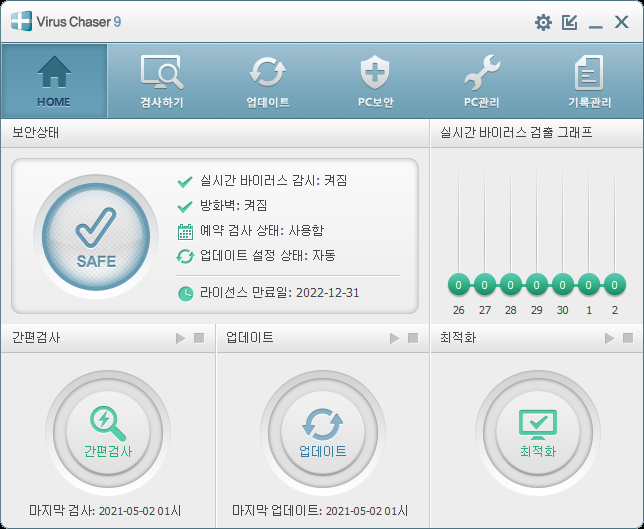
Task: Click the graph point for day 28
Action: (511, 285)
